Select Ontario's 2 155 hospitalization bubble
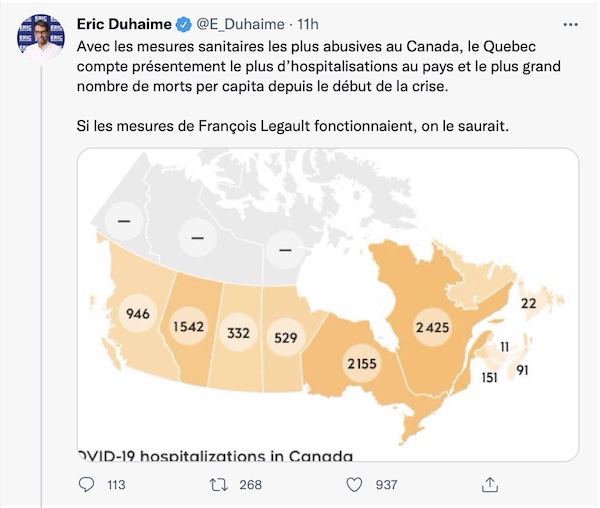 (362, 363)
